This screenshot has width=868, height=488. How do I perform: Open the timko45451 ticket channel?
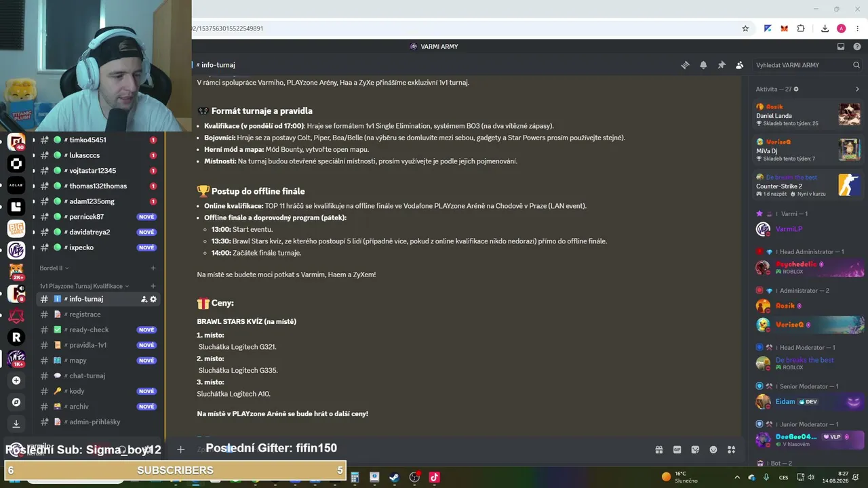click(x=98, y=140)
